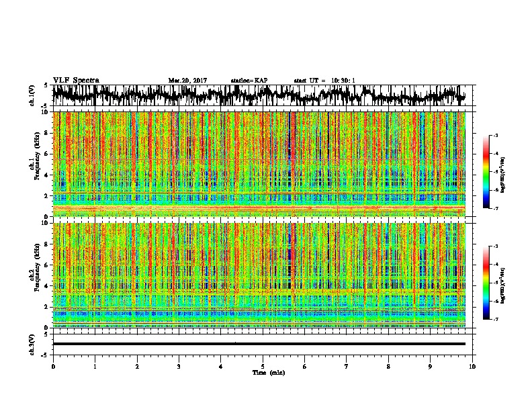532x411 pixels.
Task: Click the time axis tick label '10'
Action: pyautogui.click(x=472, y=367)
